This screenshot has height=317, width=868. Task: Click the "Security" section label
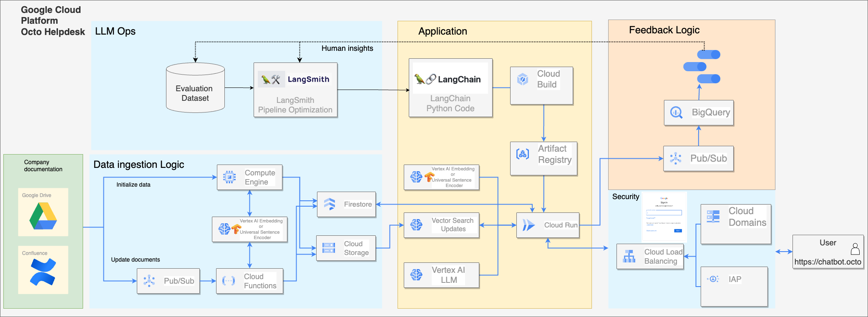point(625,197)
